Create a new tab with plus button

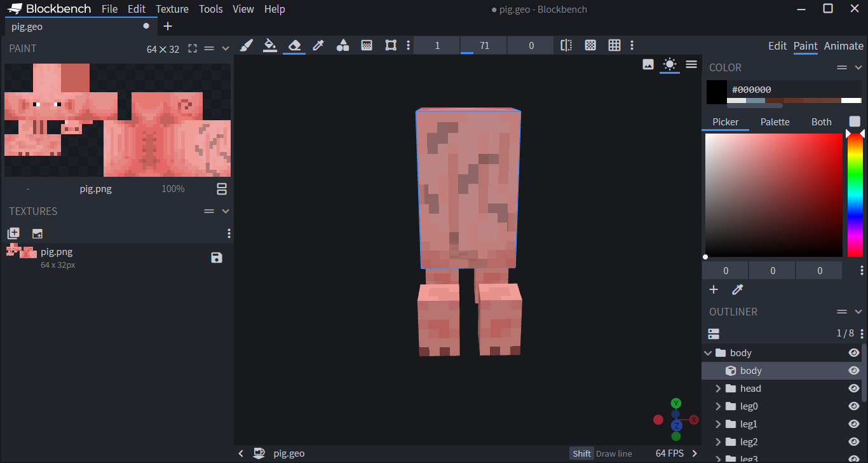[168, 26]
